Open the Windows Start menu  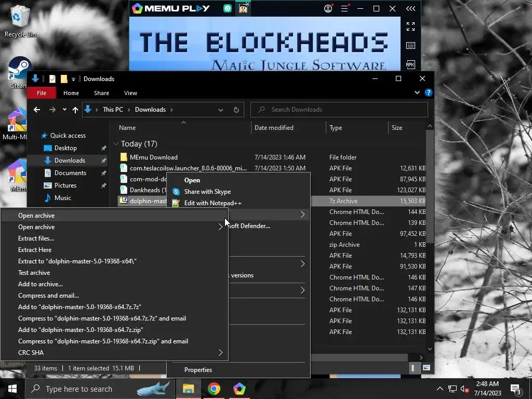point(12,389)
